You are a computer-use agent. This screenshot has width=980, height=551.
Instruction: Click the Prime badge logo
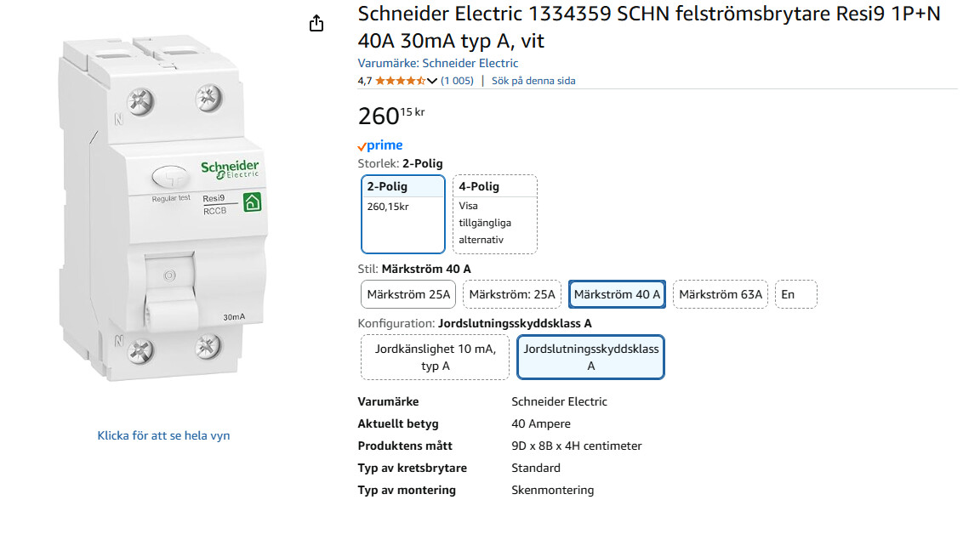point(380,145)
